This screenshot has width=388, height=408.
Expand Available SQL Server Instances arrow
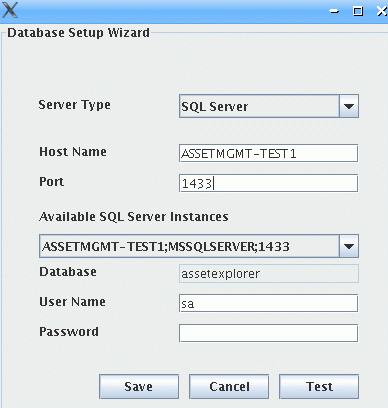[349, 246]
